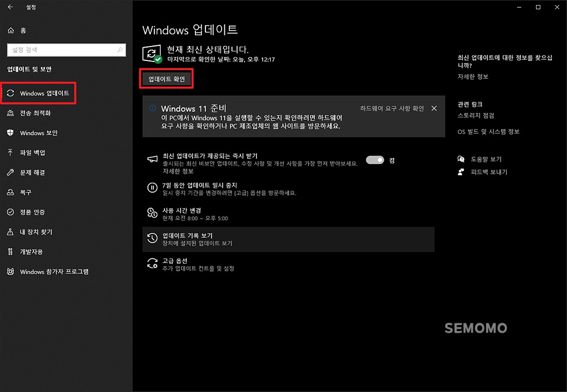Screen dimensions: 567x392
Task: Open 고급 옵션
Action: (x=288, y=264)
